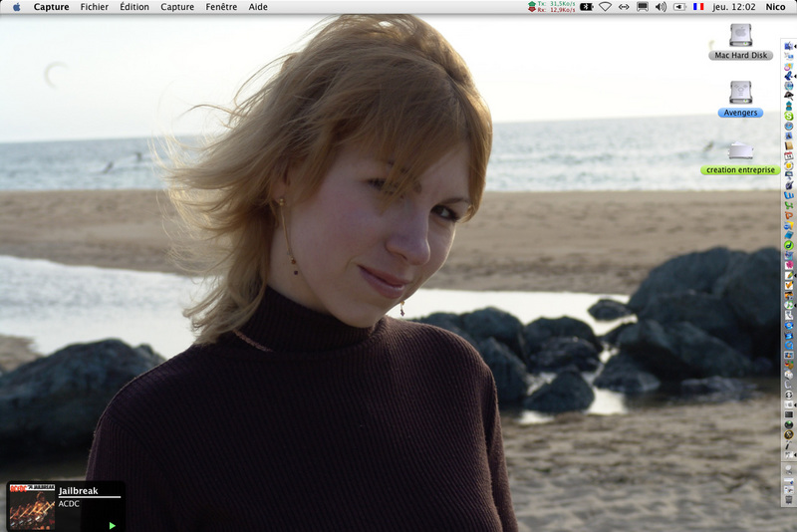Launch Microsoft Excel green X icon
Screen dimensions: 797x532
tap(789, 205)
